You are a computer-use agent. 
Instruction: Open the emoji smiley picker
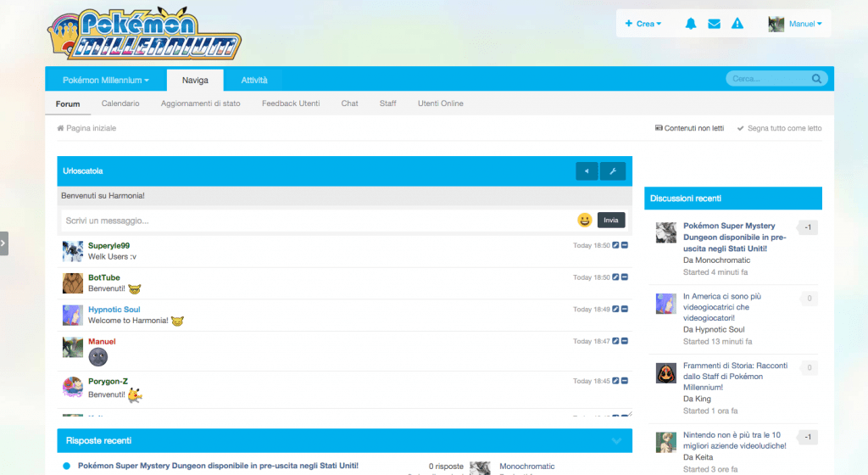point(585,221)
